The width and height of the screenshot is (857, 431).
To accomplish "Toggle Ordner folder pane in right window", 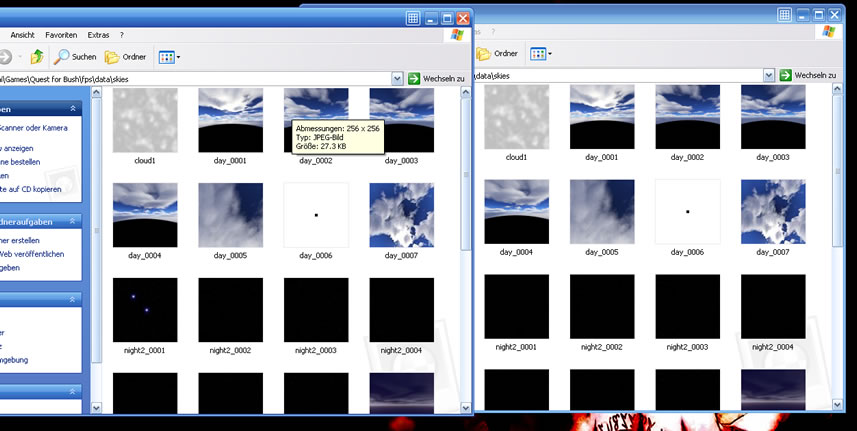I will pos(498,53).
